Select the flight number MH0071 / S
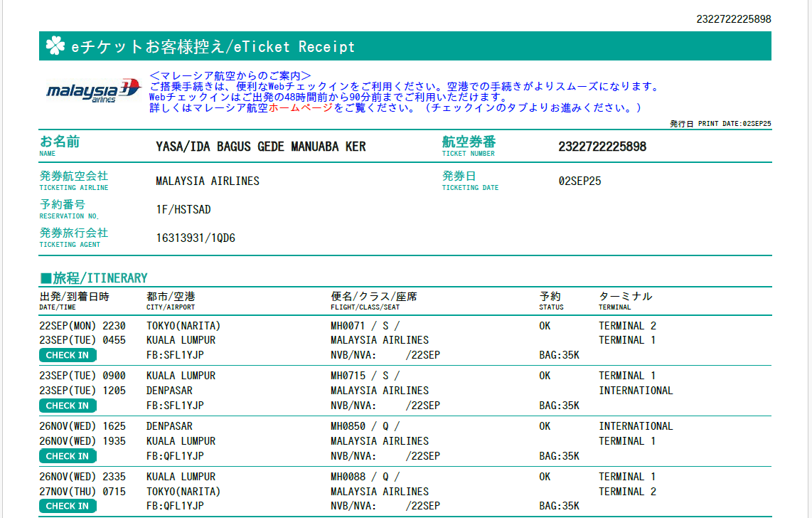This screenshot has height=518, width=812. coord(365,326)
